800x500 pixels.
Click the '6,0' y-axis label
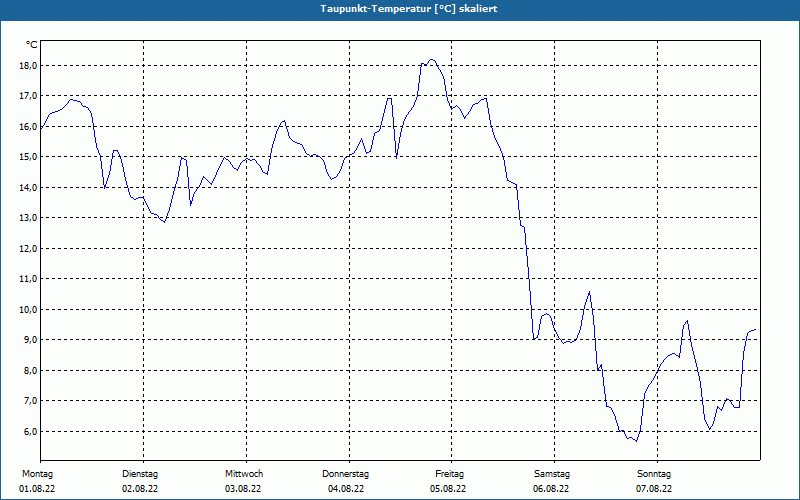click(30, 431)
